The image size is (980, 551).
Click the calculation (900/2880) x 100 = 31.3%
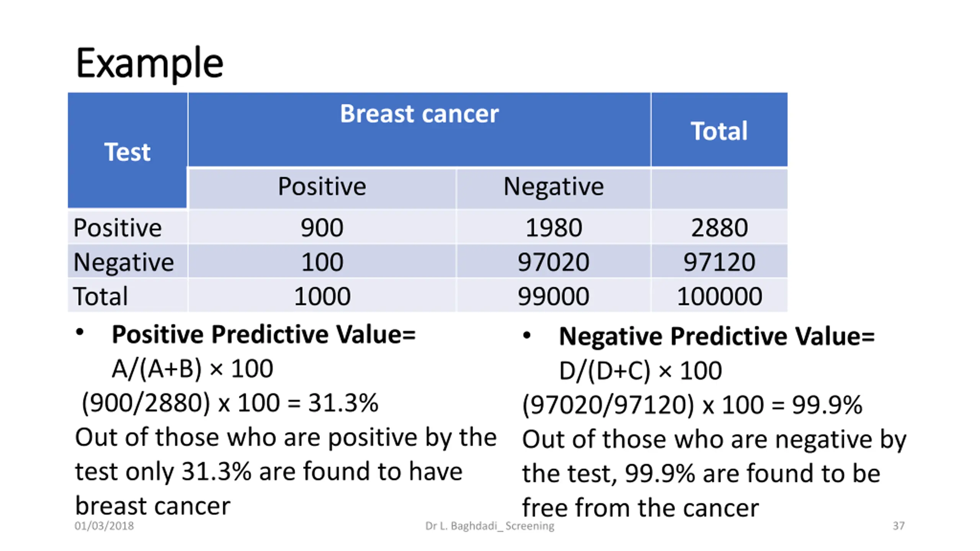[x=230, y=403]
